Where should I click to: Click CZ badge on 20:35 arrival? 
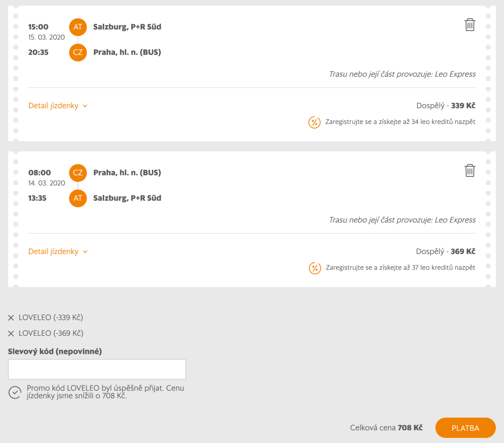[78, 52]
